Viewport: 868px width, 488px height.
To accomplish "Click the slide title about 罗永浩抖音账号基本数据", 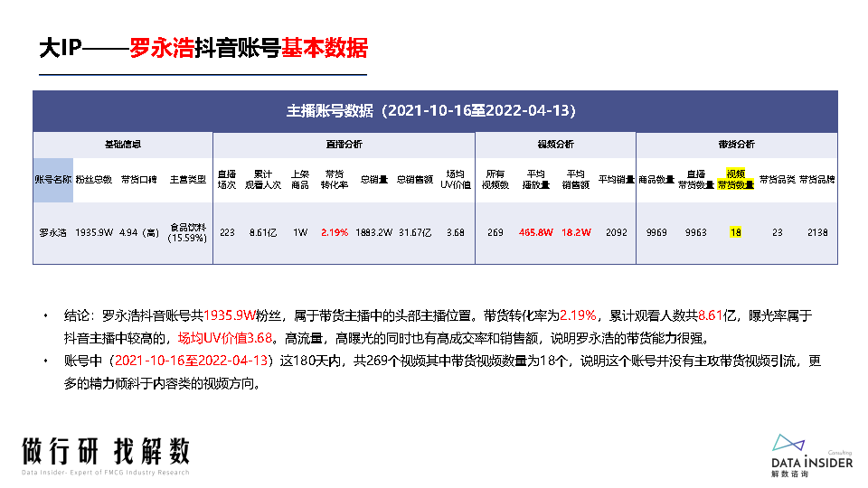I will tap(203, 48).
